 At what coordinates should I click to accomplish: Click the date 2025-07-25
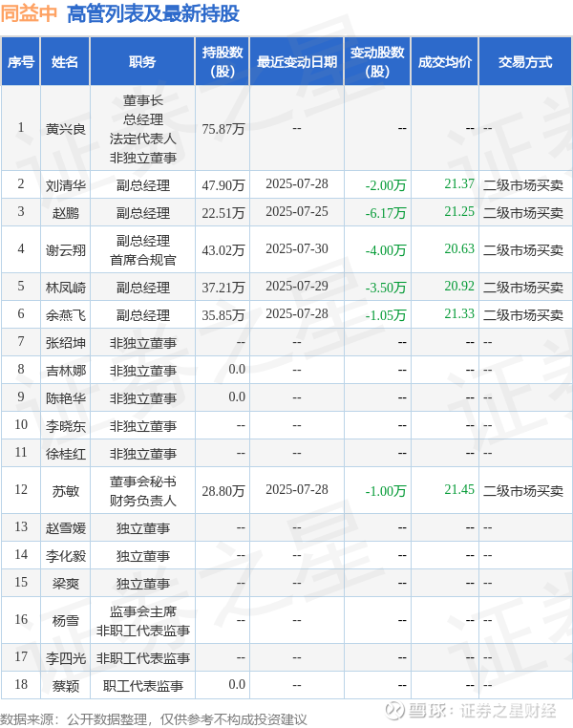tap(297, 212)
